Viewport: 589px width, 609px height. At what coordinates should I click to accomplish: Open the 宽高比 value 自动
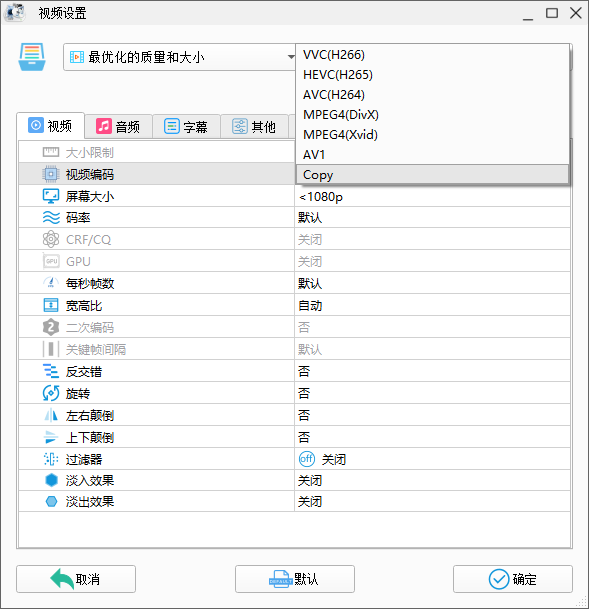pyautogui.click(x=432, y=306)
